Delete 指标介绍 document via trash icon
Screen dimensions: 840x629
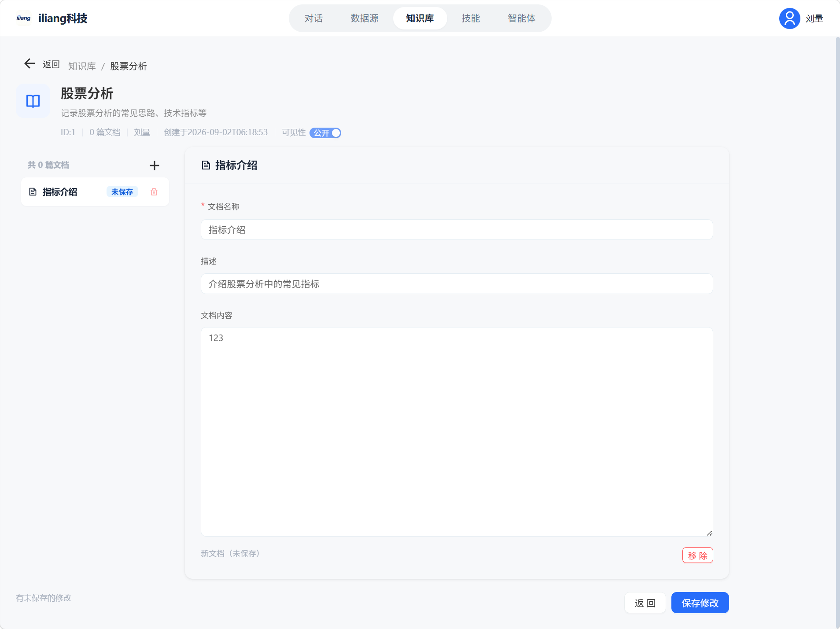(154, 192)
